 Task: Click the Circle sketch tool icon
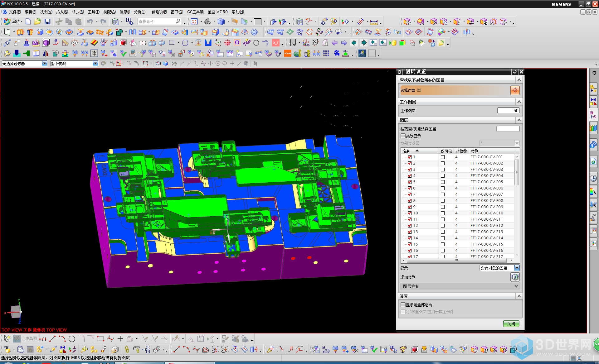[x=72, y=339]
